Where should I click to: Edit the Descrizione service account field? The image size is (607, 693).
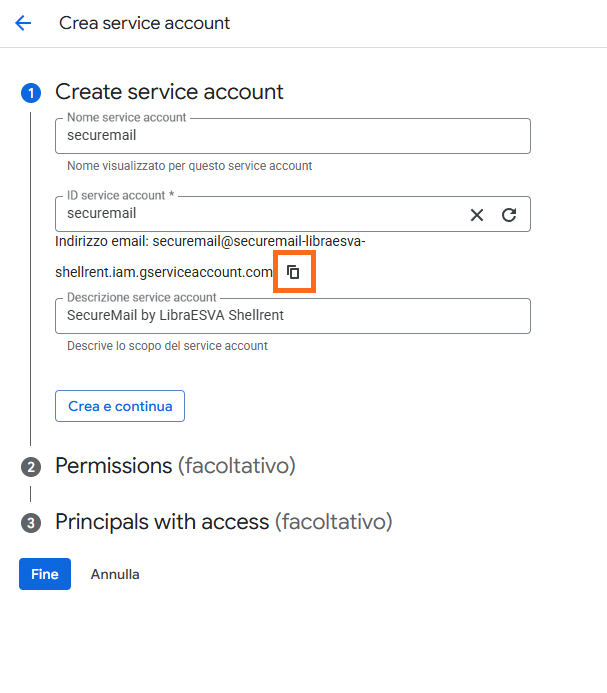292,316
